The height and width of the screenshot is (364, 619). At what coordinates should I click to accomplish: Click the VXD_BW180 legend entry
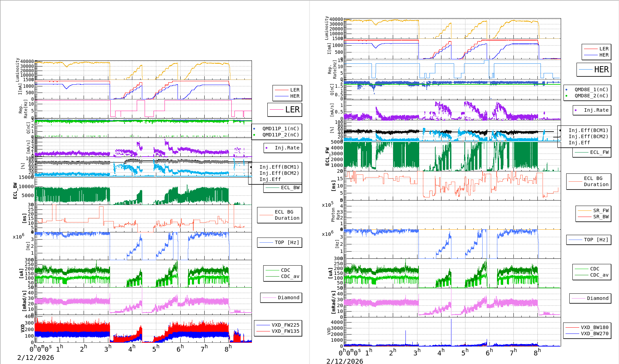(x=587, y=327)
